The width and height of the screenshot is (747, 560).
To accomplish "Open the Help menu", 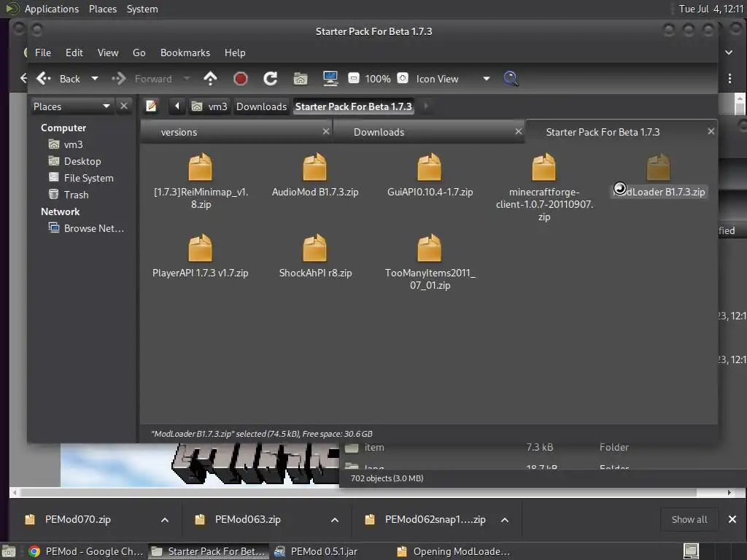I will pos(235,52).
